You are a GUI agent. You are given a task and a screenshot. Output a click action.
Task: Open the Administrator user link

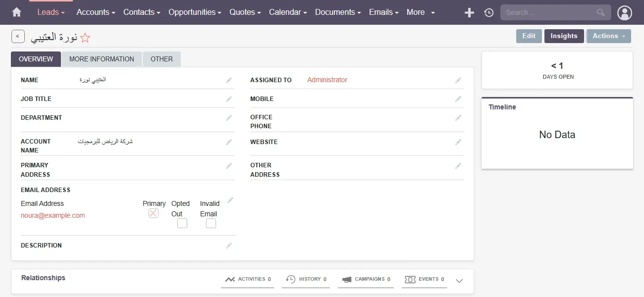(327, 80)
